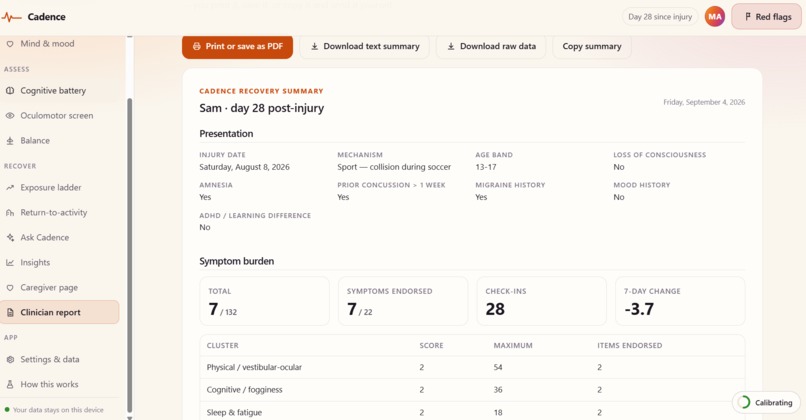Image resolution: width=806 pixels, height=420 pixels.
Task: Click Sam · day 28 post-injury heading
Action: coord(262,108)
